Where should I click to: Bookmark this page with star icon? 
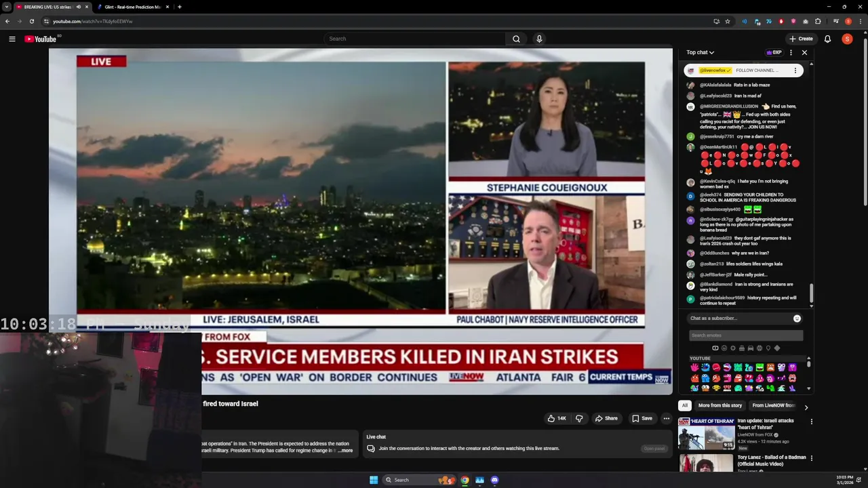728,21
